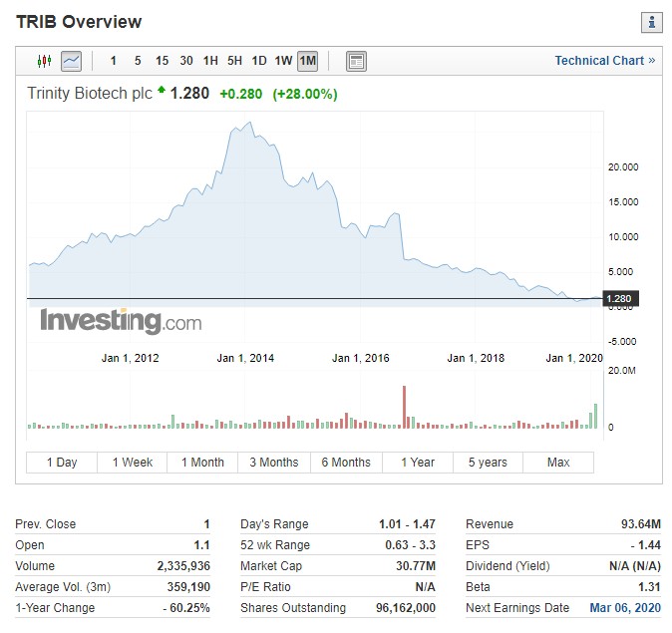This screenshot has height=633, width=672.
Task: Click the Average Vol. (3m) value 359,190
Action: tap(188, 587)
